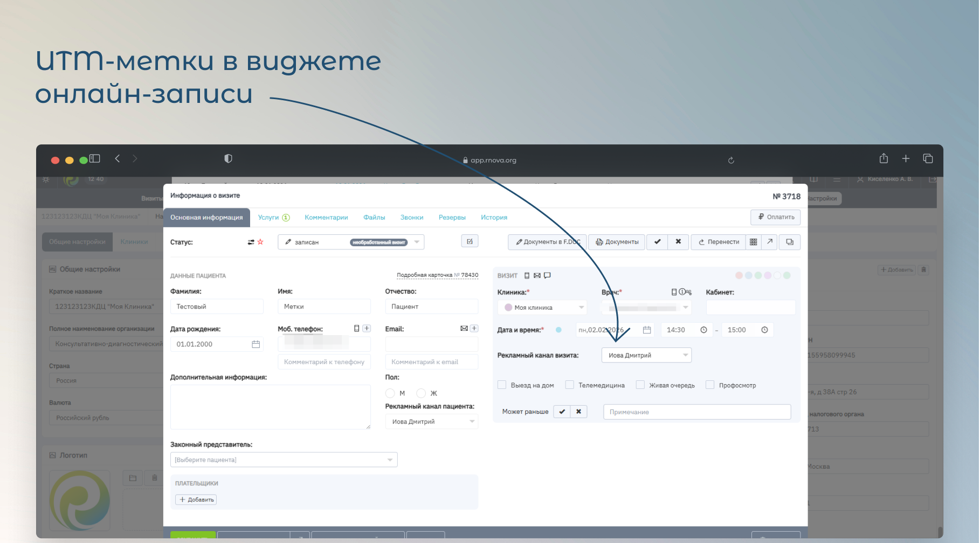Viewport: 980px width, 543px height.
Task: Click the clock icon in the 14:30 field
Action: click(x=703, y=330)
